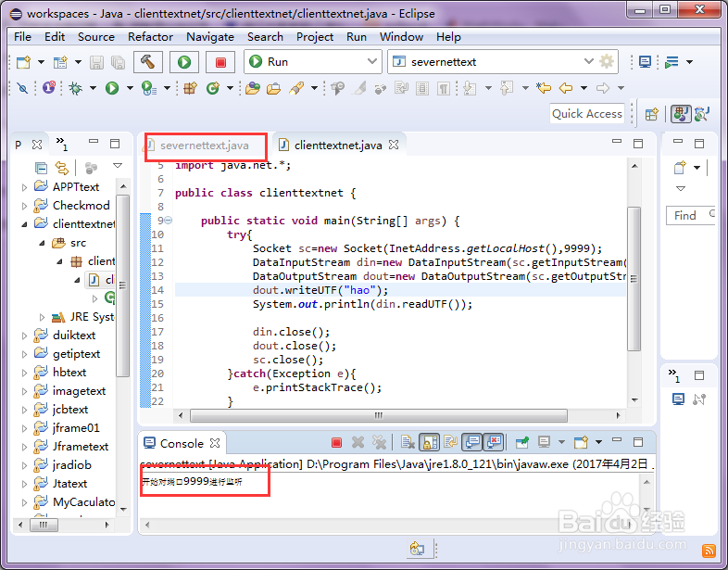
Task: Select the imagetext project
Action: [x=79, y=391]
